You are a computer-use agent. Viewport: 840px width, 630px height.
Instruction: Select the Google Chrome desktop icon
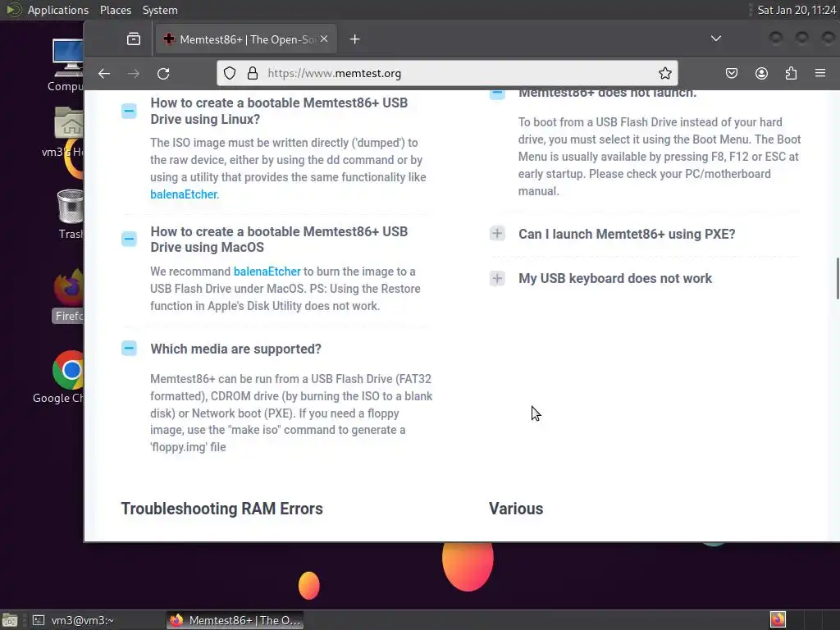59,377
